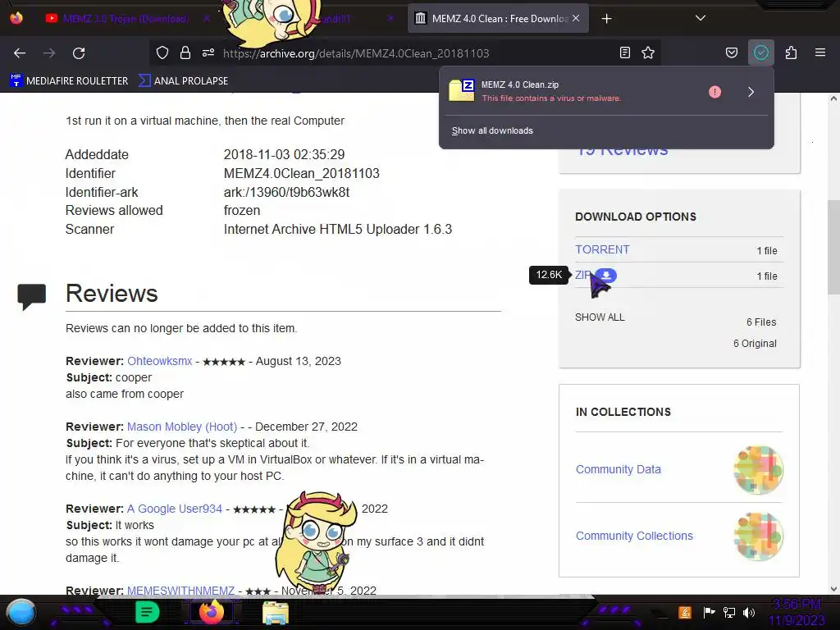The height and width of the screenshot is (630, 840).
Task: Reload the current page
Action: click(x=79, y=53)
